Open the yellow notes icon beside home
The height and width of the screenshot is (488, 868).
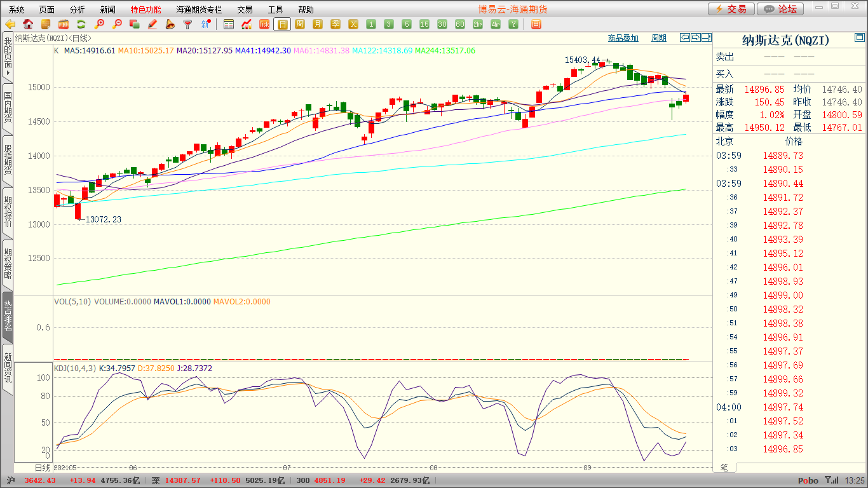tap(46, 24)
